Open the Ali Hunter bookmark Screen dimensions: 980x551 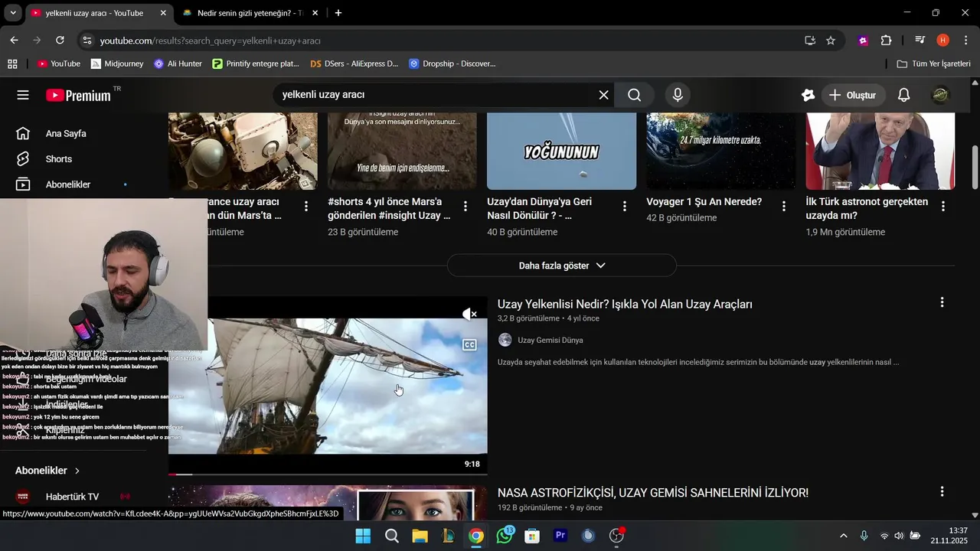pyautogui.click(x=178, y=64)
